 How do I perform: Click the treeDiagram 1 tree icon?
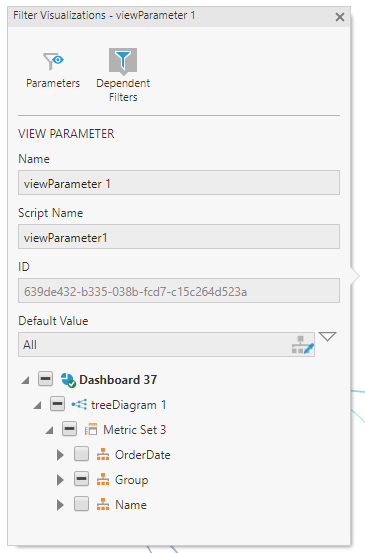pos(79,405)
